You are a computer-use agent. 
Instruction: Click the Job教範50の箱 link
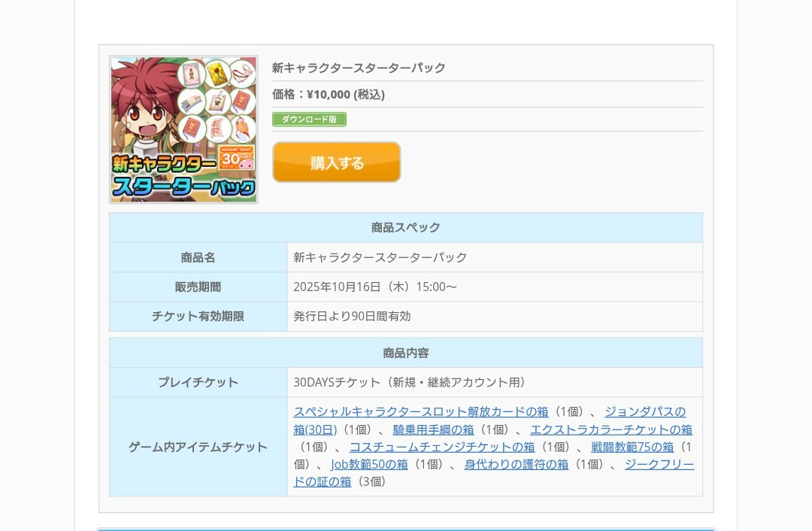click(x=369, y=464)
